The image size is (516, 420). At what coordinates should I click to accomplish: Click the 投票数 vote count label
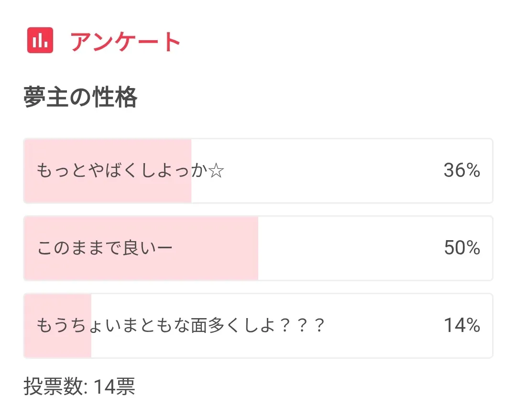click(x=55, y=386)
